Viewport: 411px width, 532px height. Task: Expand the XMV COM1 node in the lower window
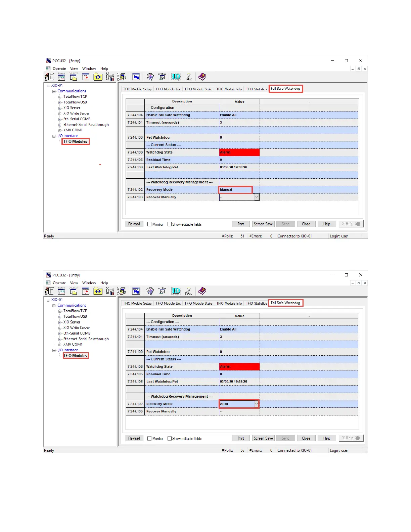pyautogui.click(x=60, y=345)
